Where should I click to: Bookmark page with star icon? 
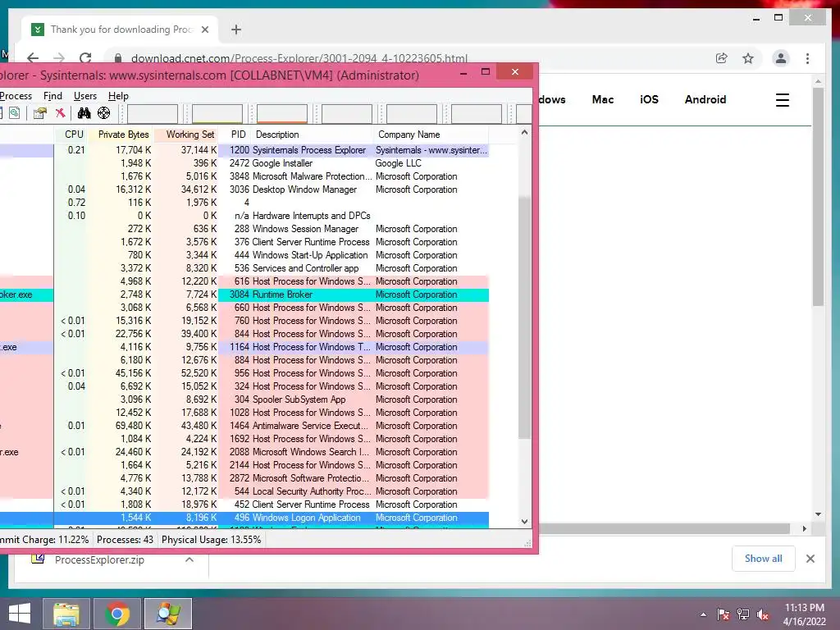coord(748,58)
